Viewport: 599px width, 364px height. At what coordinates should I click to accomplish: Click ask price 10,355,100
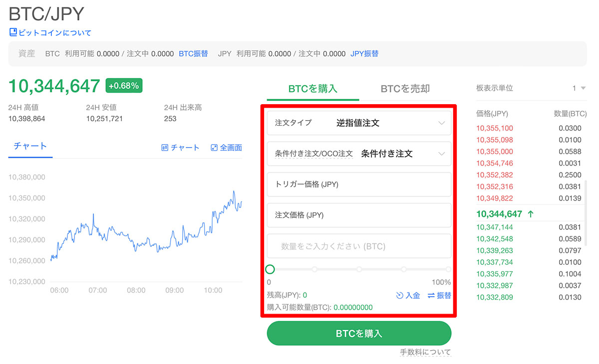[x=495, y=128]
